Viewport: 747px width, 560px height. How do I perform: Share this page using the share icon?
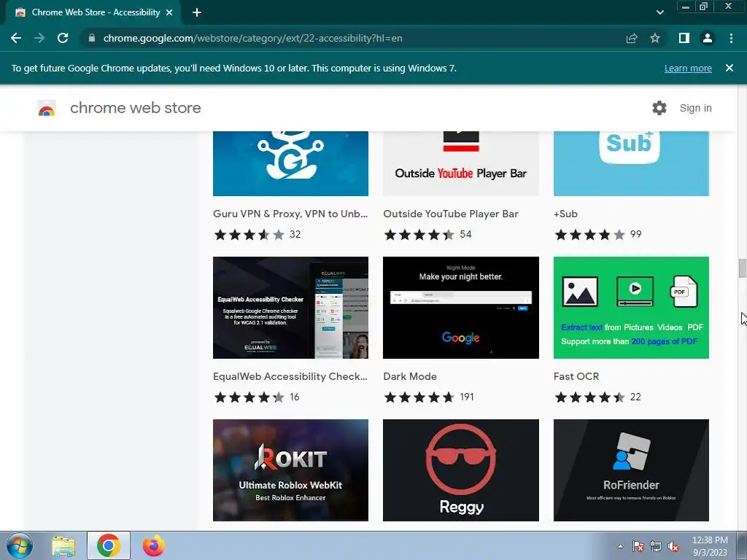pos(632,38)
